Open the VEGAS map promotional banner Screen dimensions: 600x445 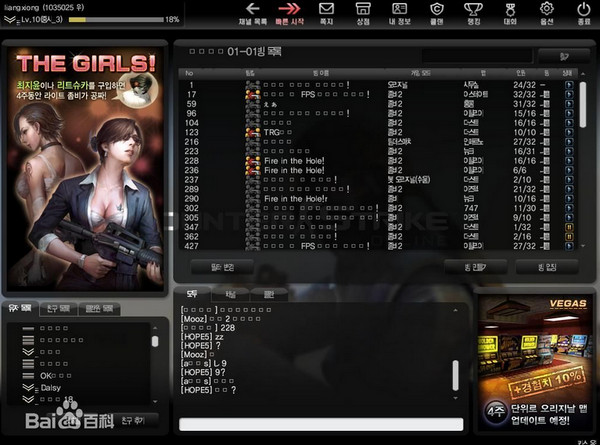[x=535, y=362]
